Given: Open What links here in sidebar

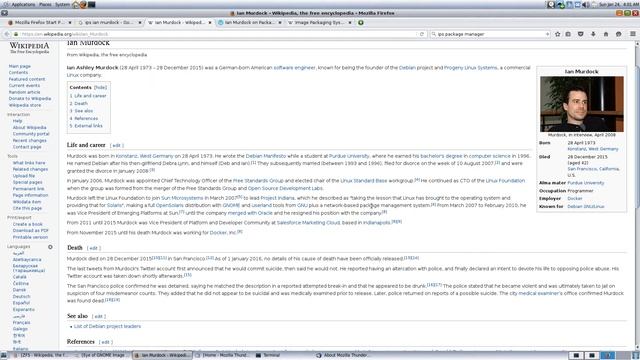Looking at the screenshot, I should coord(29,163).
